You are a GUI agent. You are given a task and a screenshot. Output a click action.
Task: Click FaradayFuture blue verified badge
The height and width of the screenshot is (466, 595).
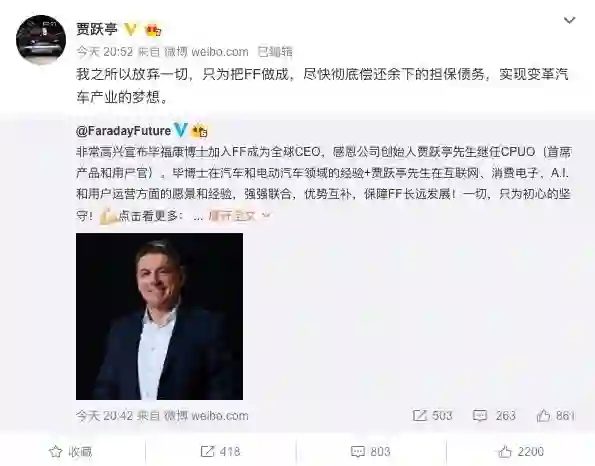(x=181, y=130)
